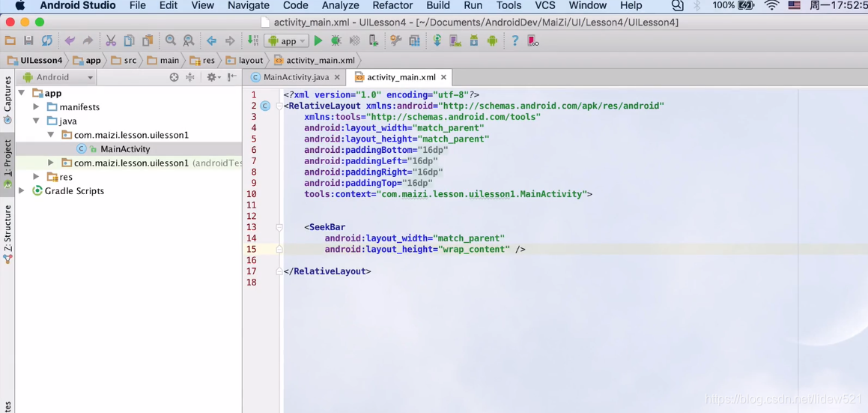868x413 pixels.
Task: Toggle the Z: Structure tool window
Action: pyautogui.click(x=7, y=233)
